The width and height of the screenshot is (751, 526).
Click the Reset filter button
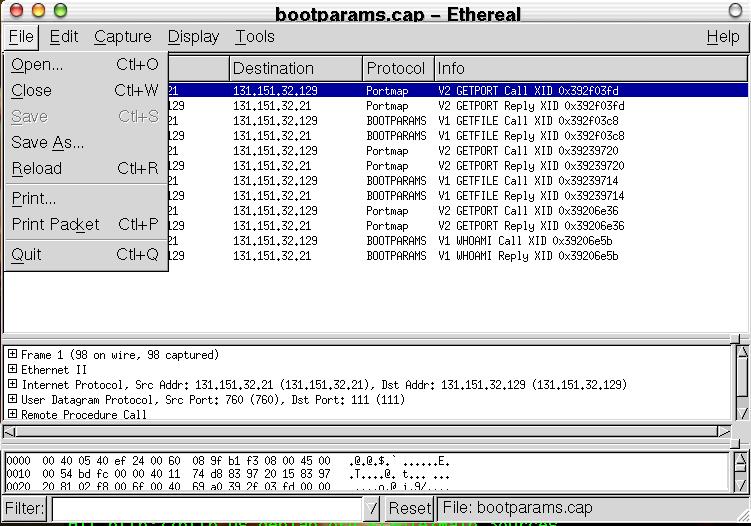pyautogui.click(x=410, y=508)
